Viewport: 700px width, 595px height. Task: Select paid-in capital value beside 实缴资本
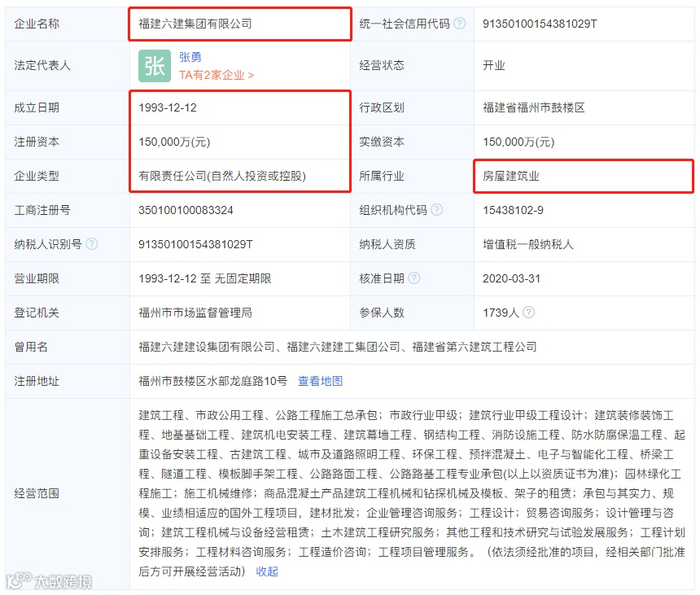click(518, 142)
